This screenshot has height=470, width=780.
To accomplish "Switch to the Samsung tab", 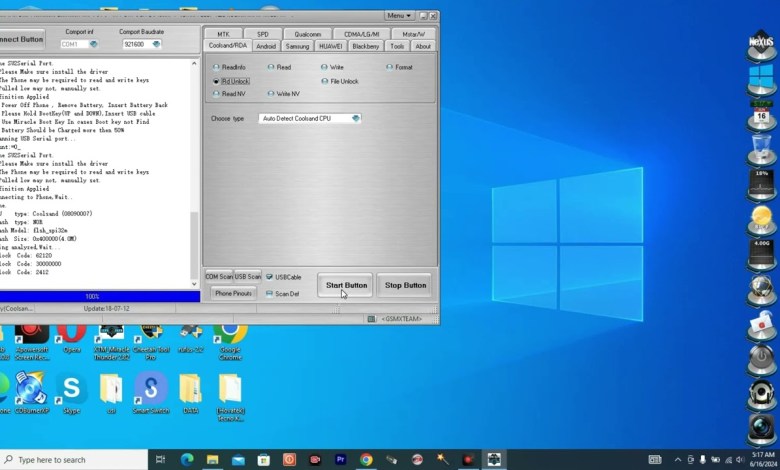I will pyautogui.click(x=297, y=46).
